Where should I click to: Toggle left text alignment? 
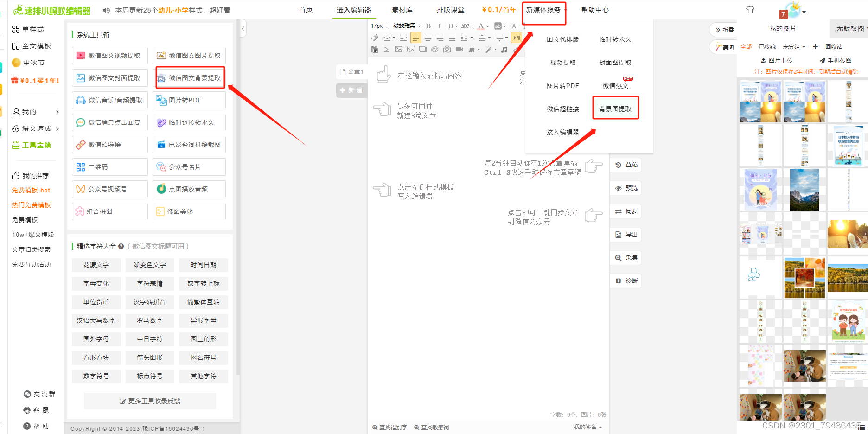(x=416, y=38)
